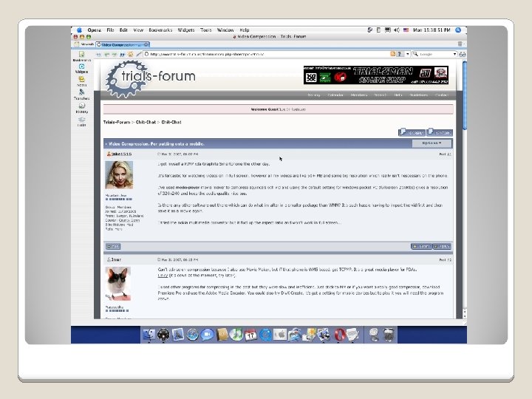Viewport: 532px width, 399px height.
Task: Open the Jour user profile link
Action: click(116, 259)
